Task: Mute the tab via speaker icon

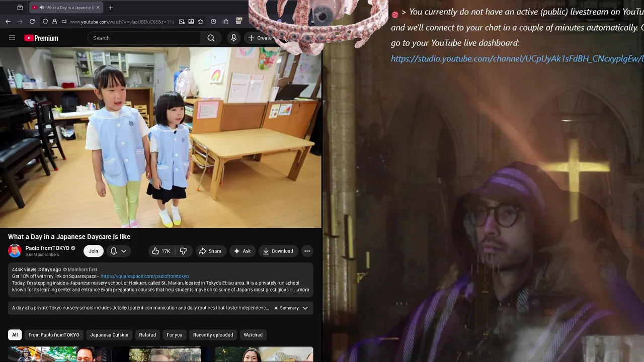Action: pos(42,8)
